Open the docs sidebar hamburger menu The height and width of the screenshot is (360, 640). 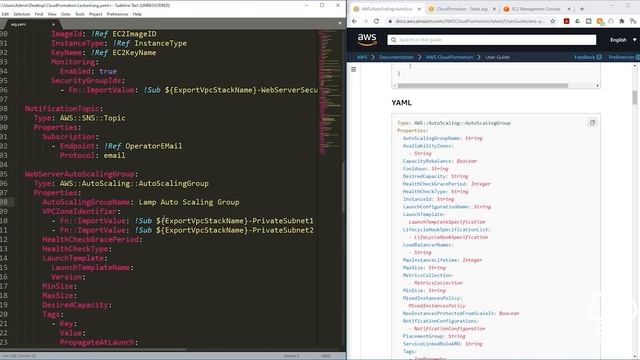[353, 69]
